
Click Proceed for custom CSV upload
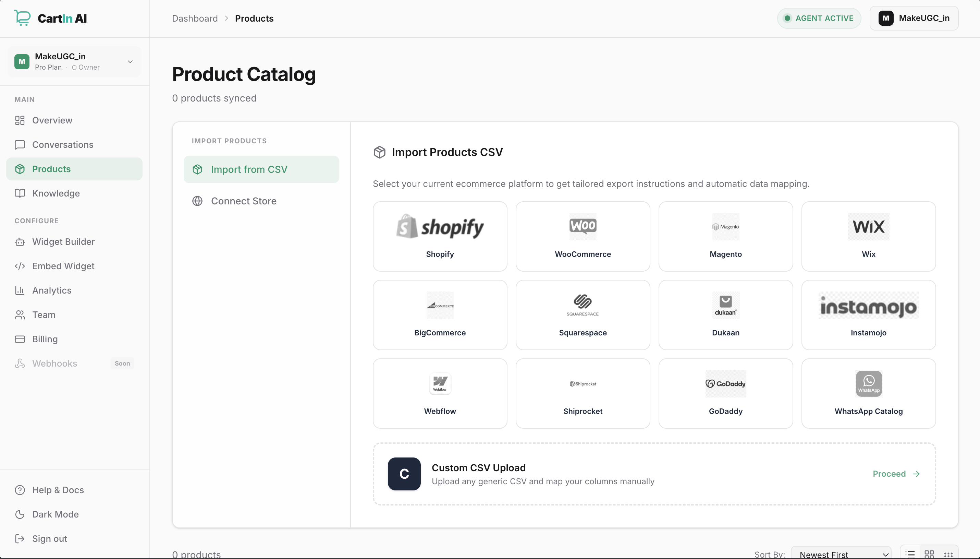(896, 474)
